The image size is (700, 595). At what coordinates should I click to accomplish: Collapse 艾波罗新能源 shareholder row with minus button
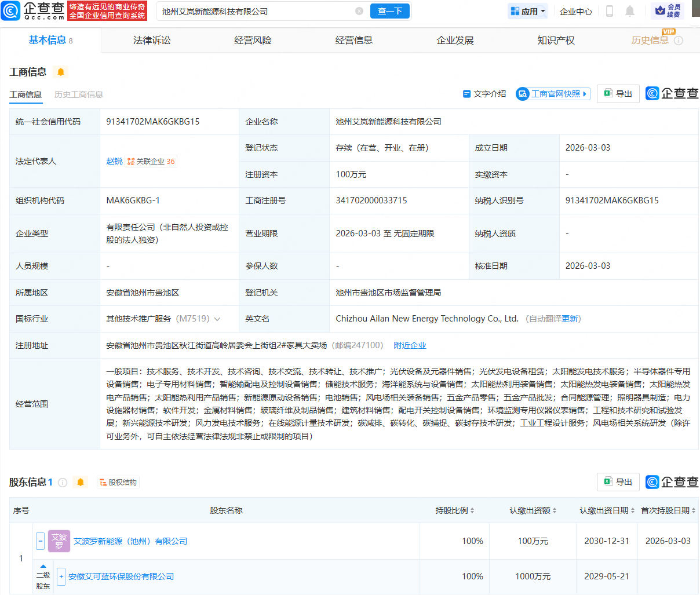coord(40,541)
